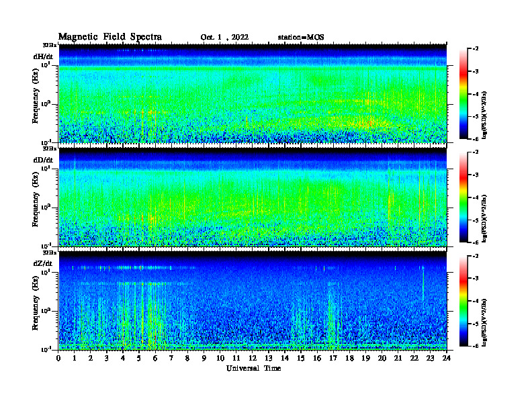Click hour tick label "22" on time axis
Screen dimensions: 532x411
pyautogui.click(x=414, y=359)
